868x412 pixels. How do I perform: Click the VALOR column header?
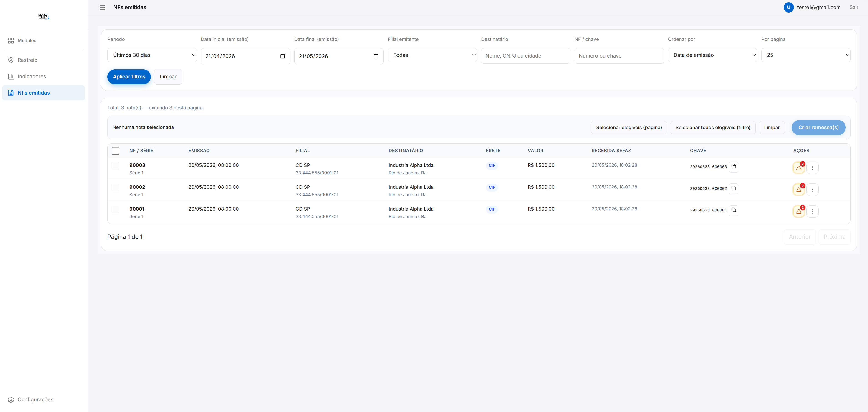(x=535, y=151)
